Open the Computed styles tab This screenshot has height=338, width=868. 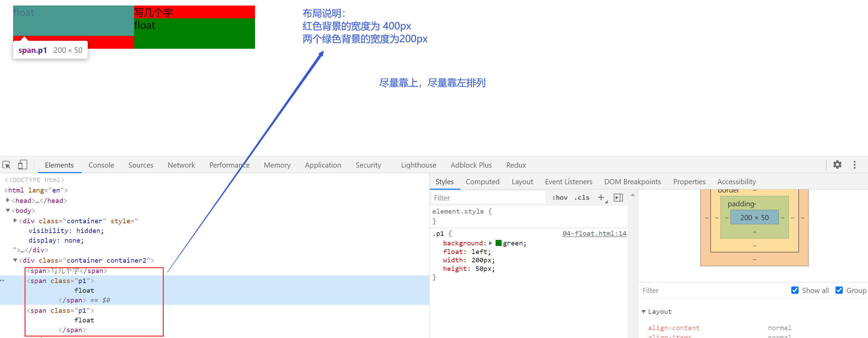point(482,182)
